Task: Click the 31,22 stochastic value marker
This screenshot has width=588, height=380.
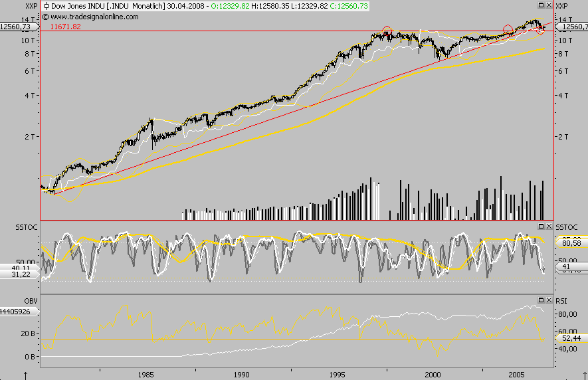Action: click(19, 274)
